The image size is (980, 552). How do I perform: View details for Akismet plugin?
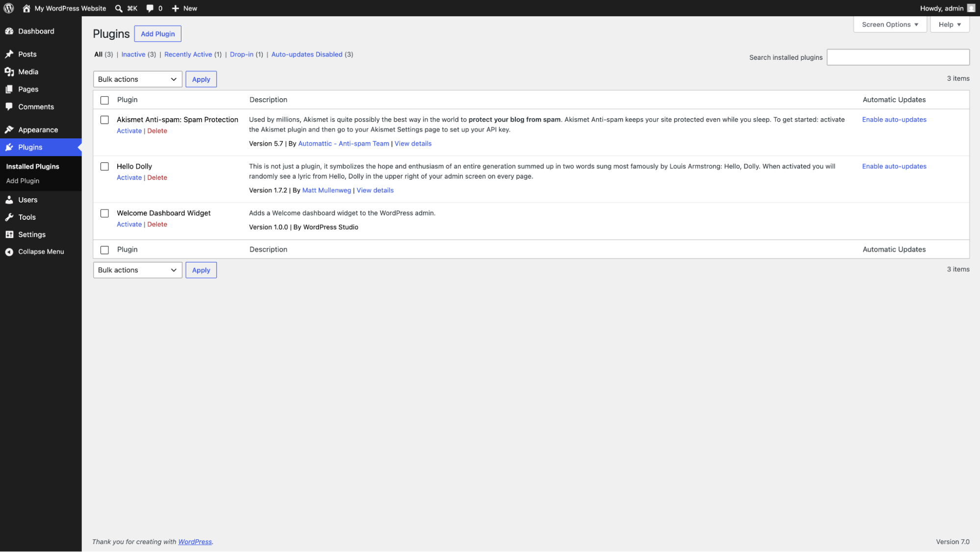click(x=413, y=144)
